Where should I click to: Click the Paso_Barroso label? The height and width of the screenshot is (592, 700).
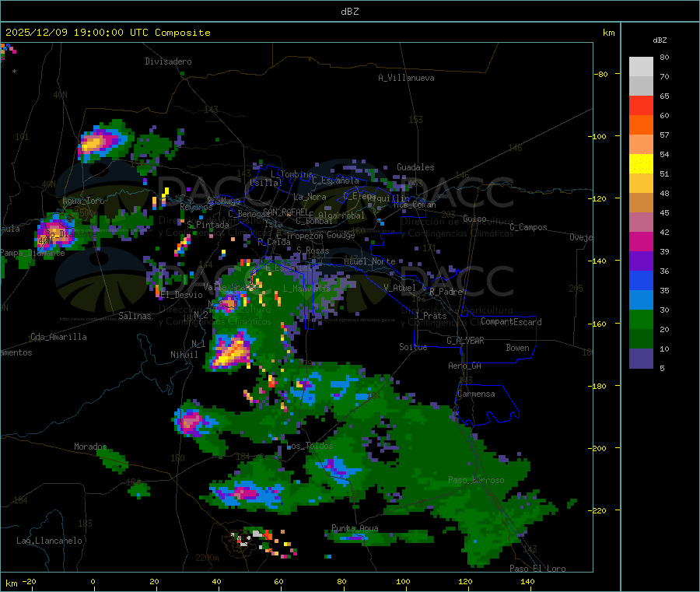click(476, 480)
